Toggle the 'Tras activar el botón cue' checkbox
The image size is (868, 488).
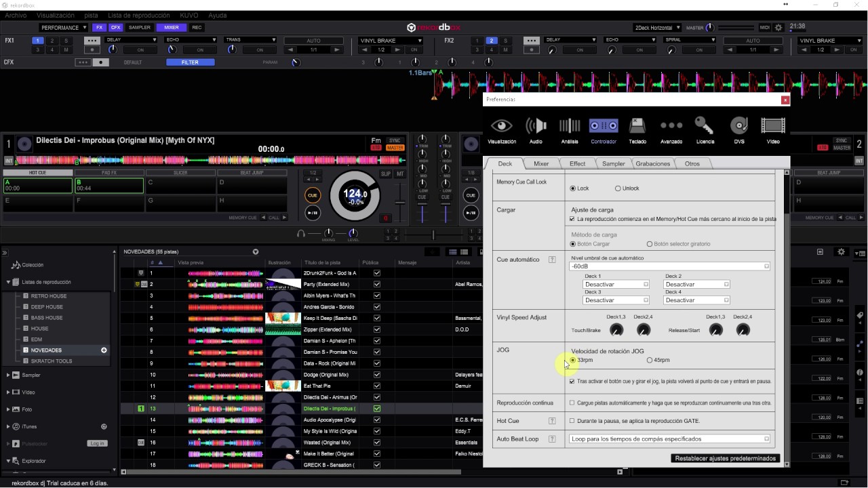pyautogui.click(x=572, y=382)
